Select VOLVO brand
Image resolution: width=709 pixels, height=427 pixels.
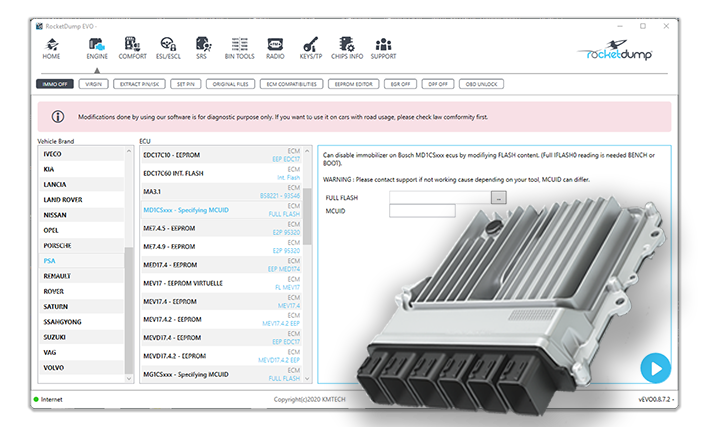pos(81,368)
